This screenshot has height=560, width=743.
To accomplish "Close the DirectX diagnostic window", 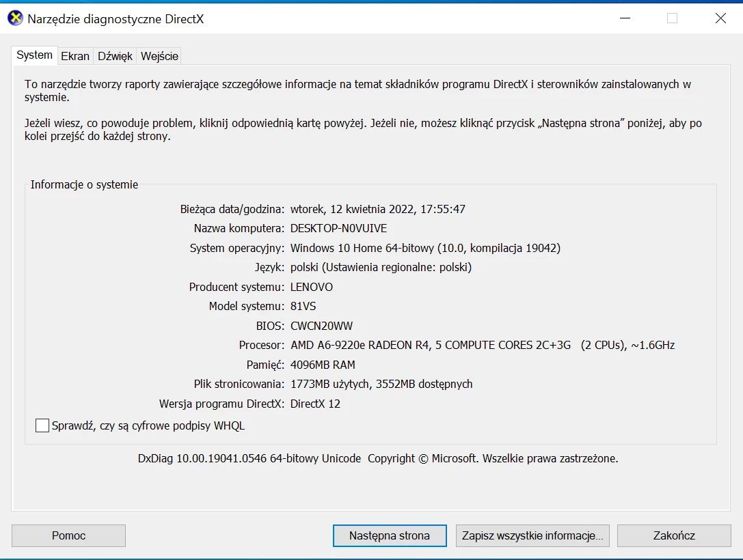I will point(720,18).
